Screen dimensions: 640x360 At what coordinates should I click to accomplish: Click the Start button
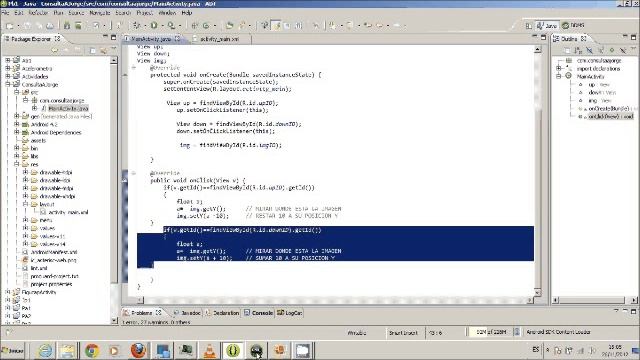(x=13, y=351)
